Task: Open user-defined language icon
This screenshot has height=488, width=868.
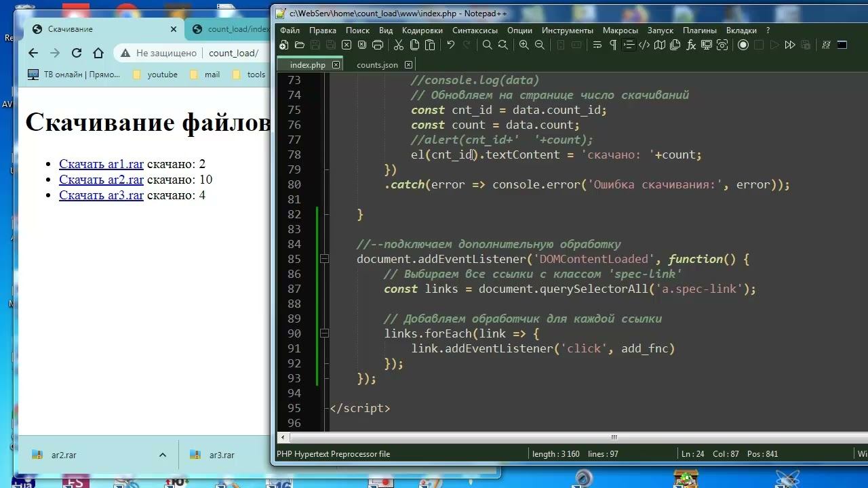Action: 644,45
